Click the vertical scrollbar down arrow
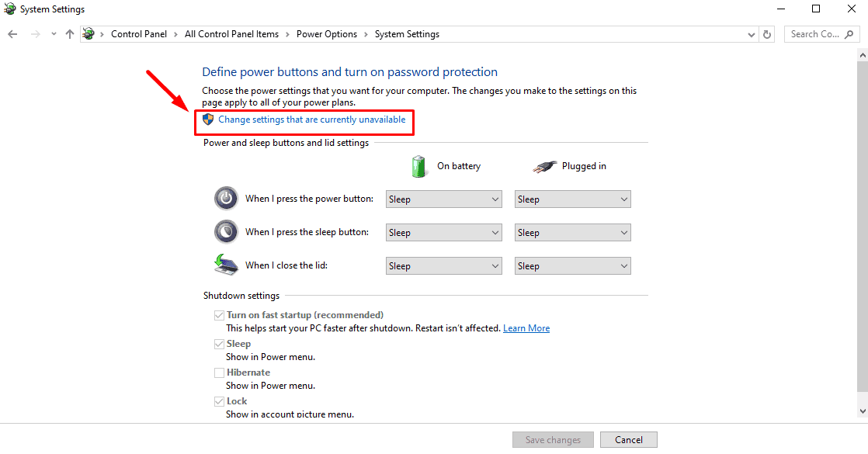The width and height of the screenshot is (868, 454). tap(863, 411)
